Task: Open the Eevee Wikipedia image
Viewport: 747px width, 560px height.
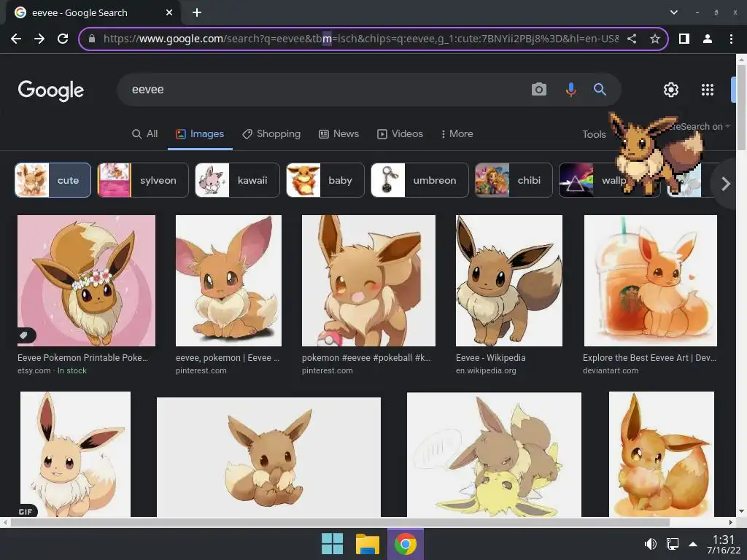Action: point(508,281)
